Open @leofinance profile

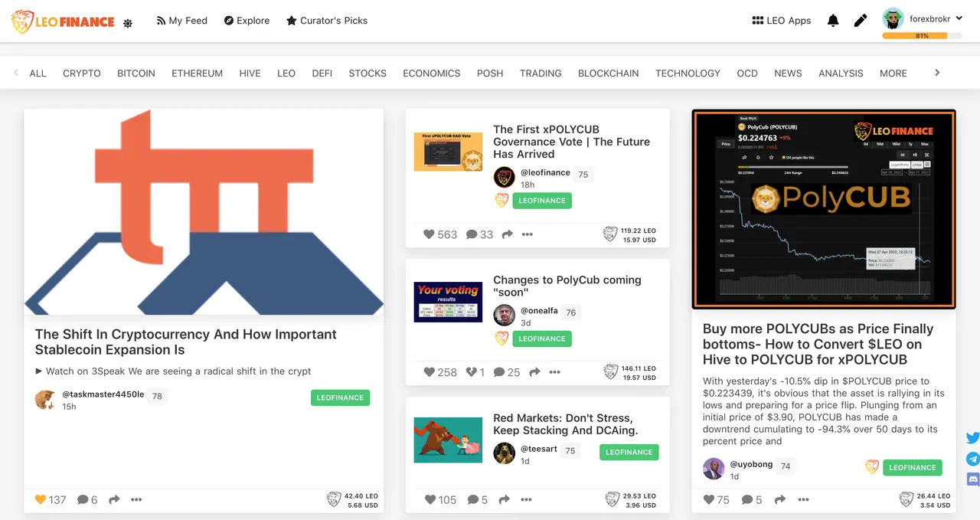click(545, 172)
